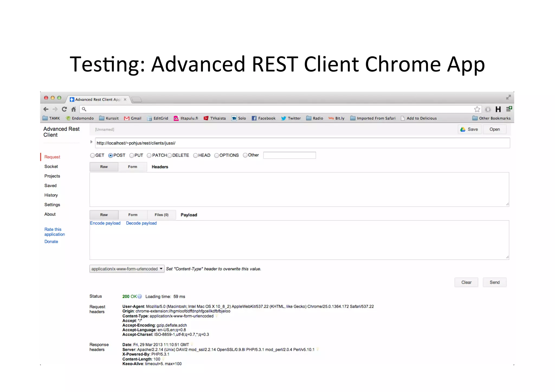Open the Iltapulu.fi bookmark
555x392 pixels.
click(x=186, y=118)
